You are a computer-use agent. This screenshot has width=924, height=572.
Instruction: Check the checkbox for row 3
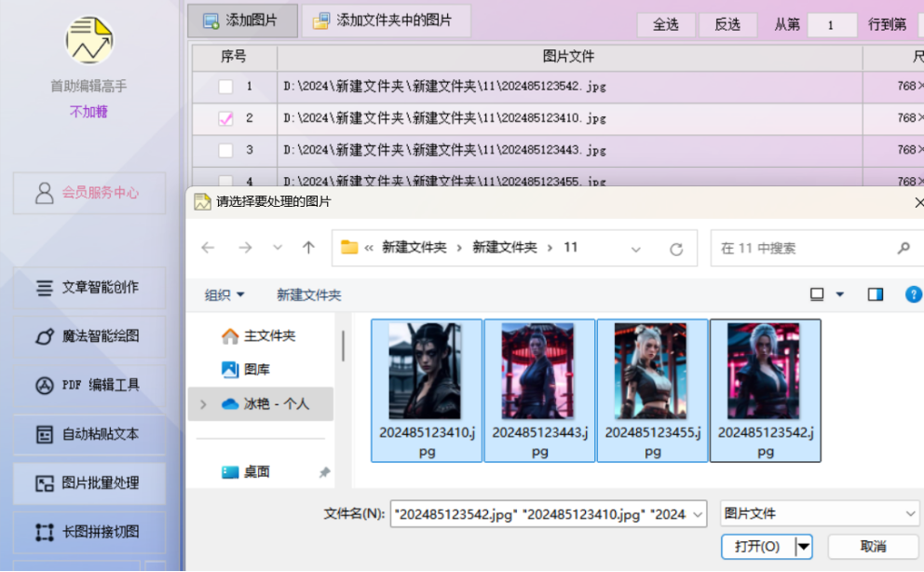pos(225,150)
